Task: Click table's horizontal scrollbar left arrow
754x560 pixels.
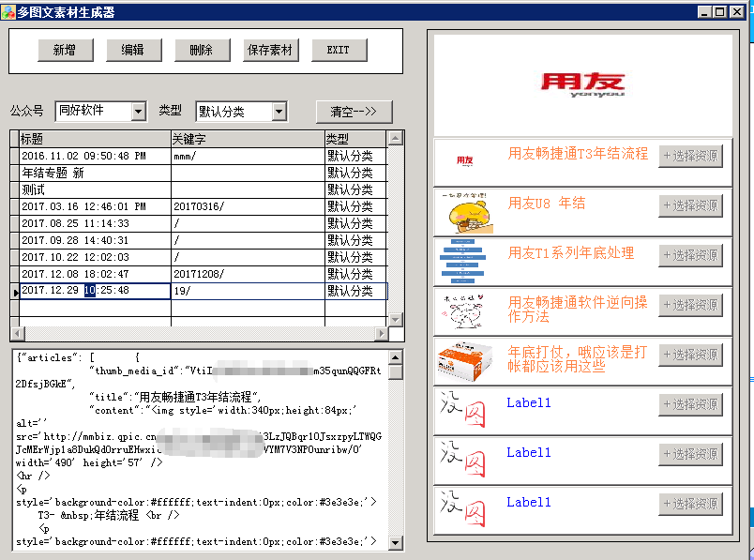Action: 18,333
